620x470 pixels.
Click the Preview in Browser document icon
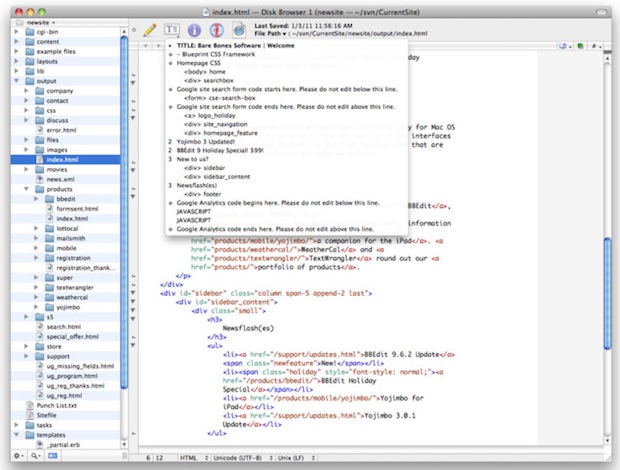[x=239, y=30]
